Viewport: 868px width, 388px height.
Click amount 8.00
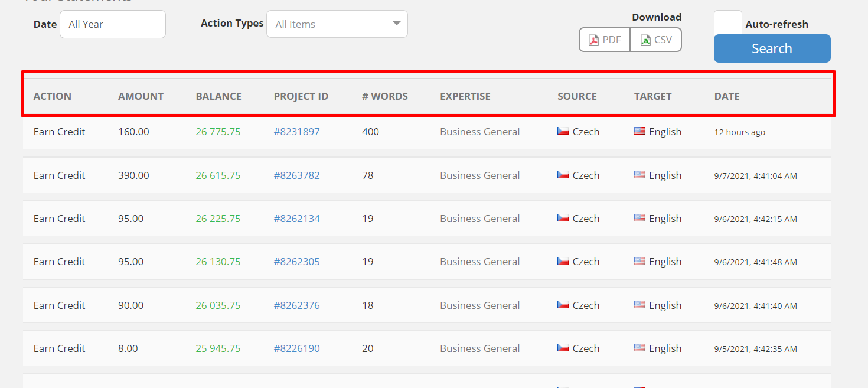click(x=128, y=348)
